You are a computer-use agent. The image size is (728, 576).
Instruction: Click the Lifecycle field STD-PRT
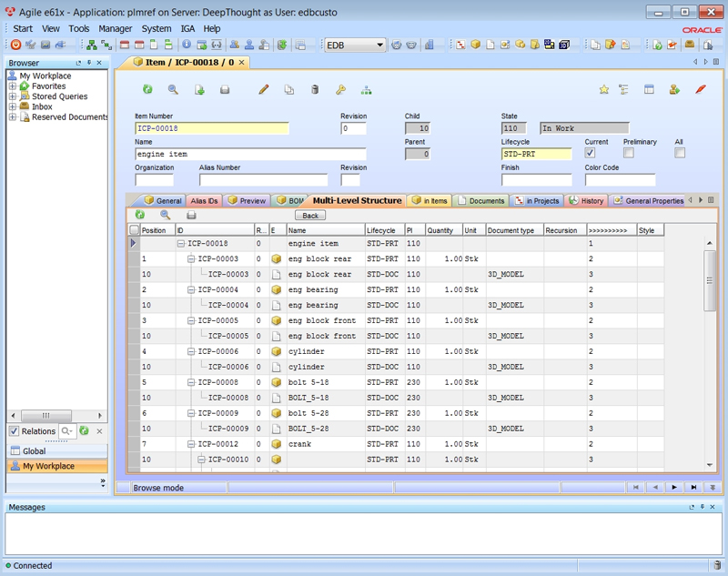pos(536,154)
